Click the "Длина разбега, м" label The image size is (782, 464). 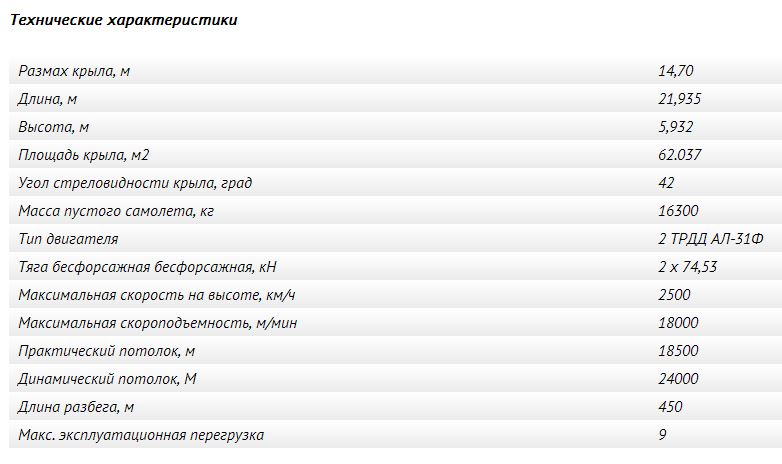click(x=76, y=407)
